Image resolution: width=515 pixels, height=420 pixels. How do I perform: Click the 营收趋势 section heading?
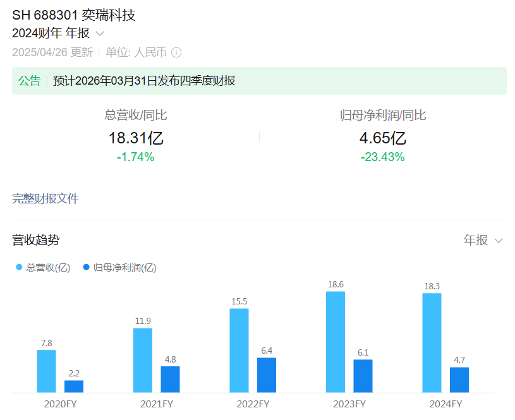(x=36, y=240)
